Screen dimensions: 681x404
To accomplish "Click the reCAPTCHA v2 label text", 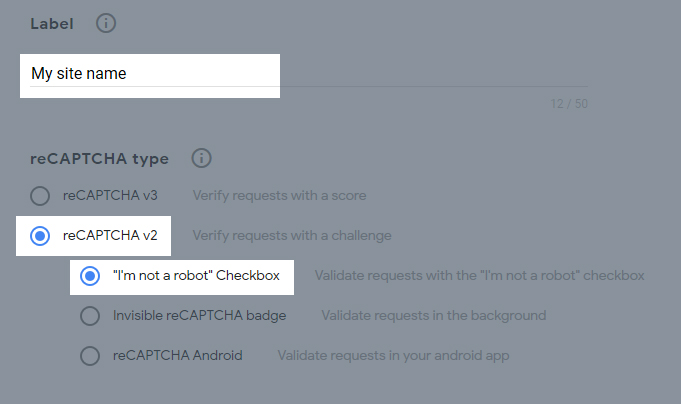I will (110, 235).
